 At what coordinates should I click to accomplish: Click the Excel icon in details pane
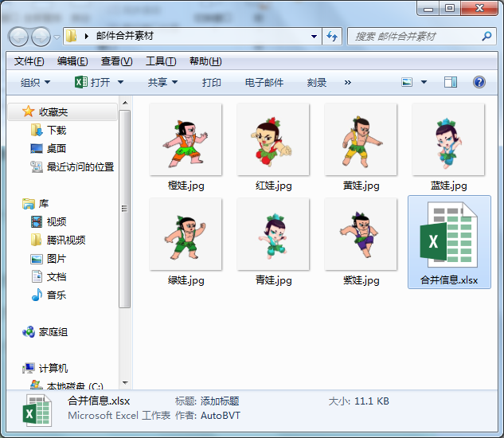click(x=37, y=411)
